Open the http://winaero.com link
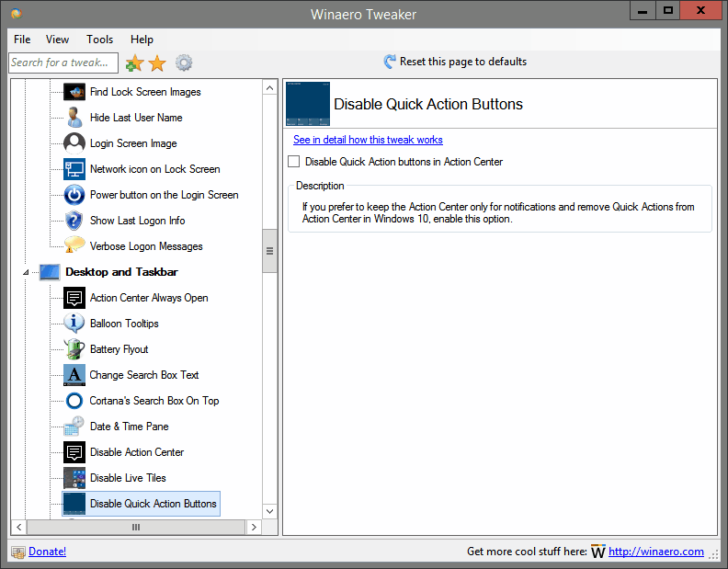Image resolution: width=728 pixels, height=569 pixels. coord(656,552)
